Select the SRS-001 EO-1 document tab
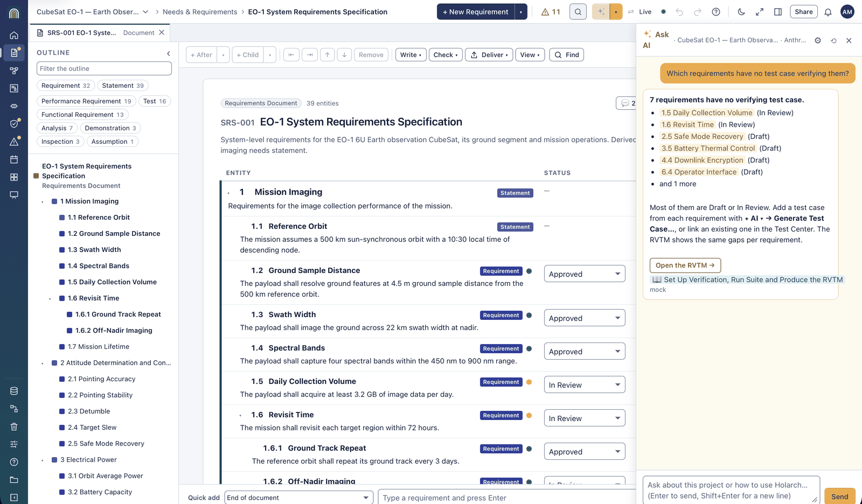This screenshot has width=862, height=504. (x=100, y=33)
